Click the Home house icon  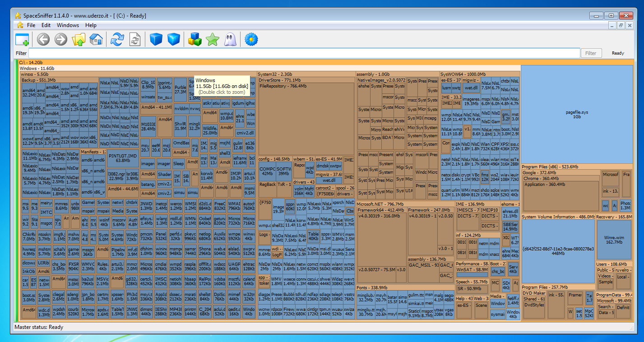pos(96,40)
